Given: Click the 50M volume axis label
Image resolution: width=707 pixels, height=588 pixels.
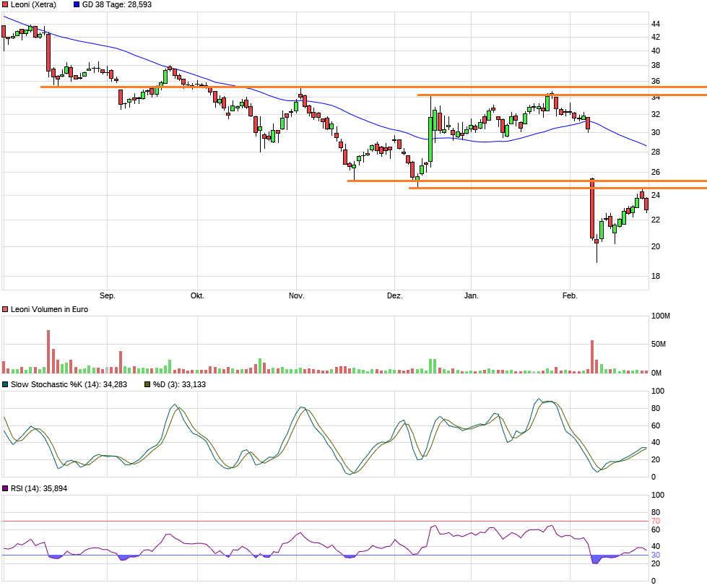Looking at the screenshot, I should pos(659,345).
